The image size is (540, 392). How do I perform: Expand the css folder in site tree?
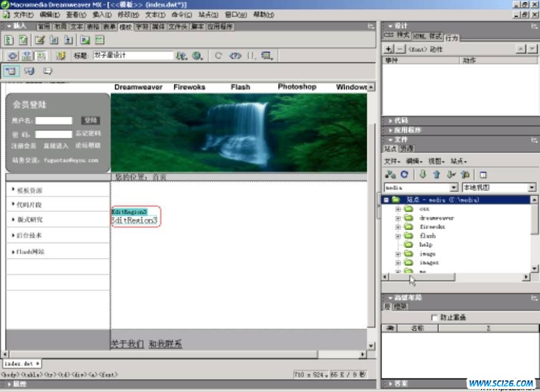[398, 209]
